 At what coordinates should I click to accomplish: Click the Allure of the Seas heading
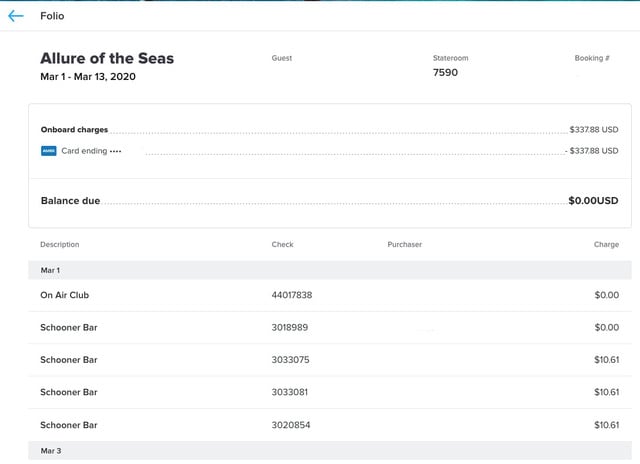point(107,58)
